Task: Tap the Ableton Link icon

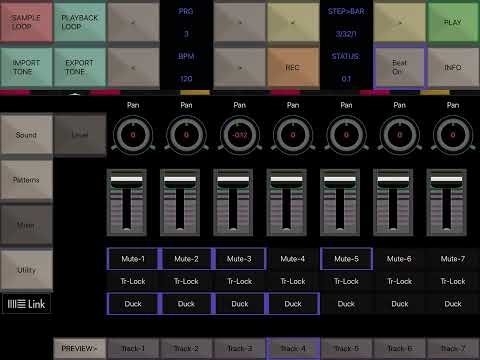Action: (x=26, y=304)
